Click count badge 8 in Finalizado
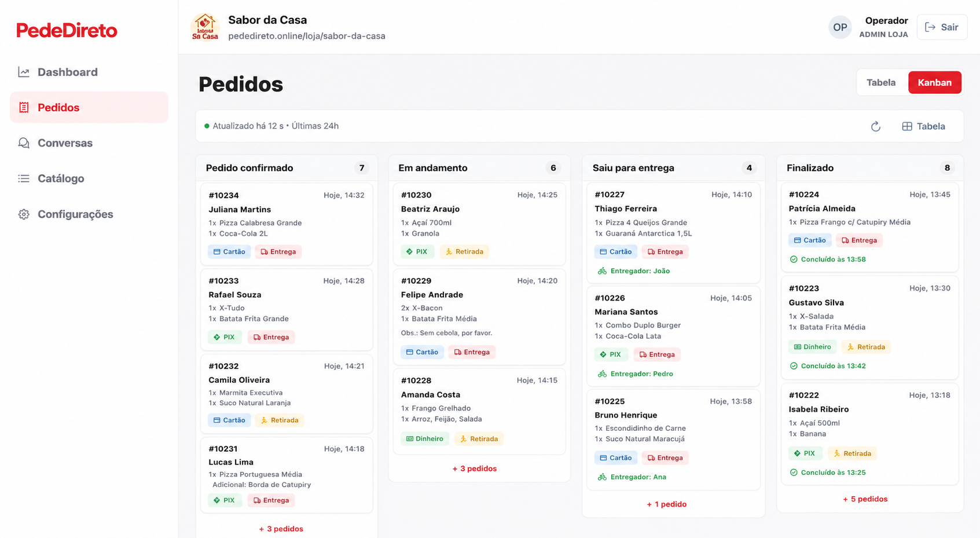 pos(947,168)
